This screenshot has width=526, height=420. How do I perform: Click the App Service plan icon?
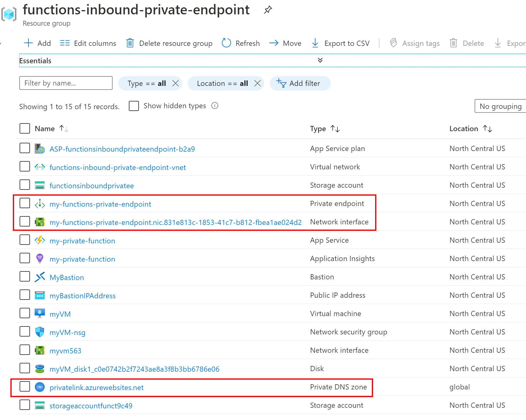pos(40,149)
